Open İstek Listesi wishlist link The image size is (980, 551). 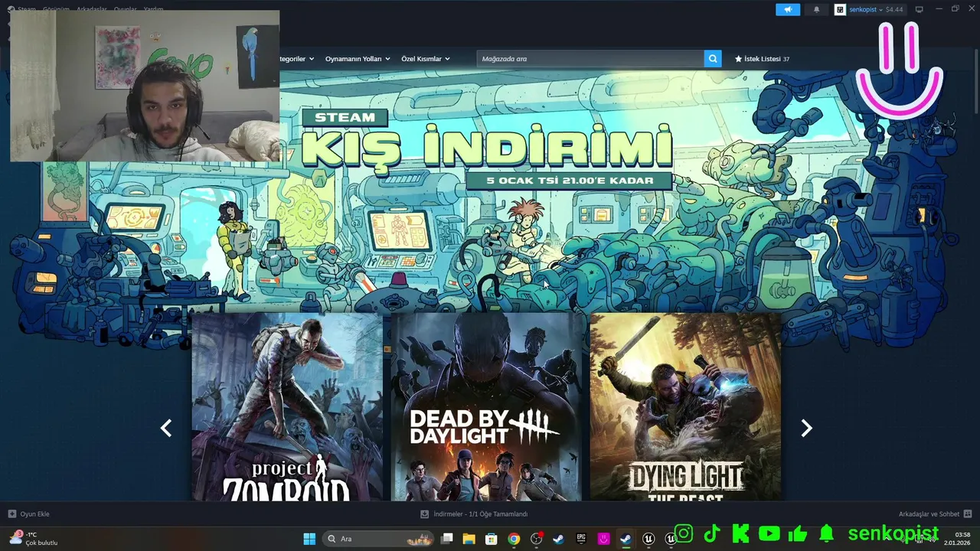point(762,59)
